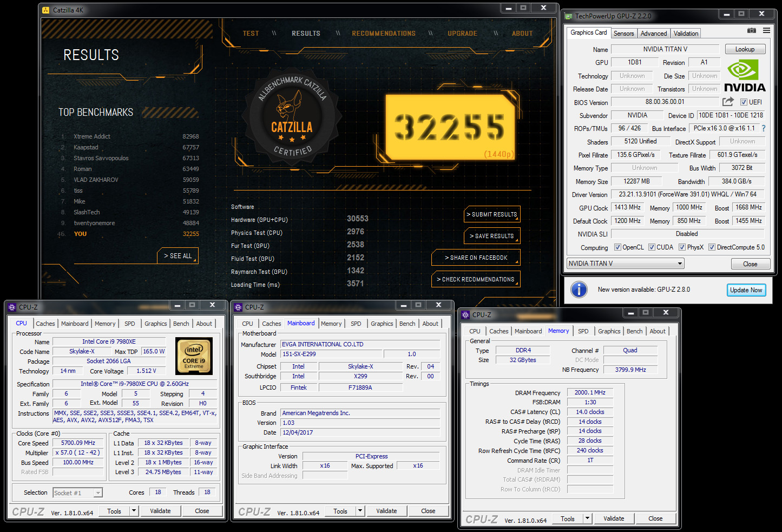Click the Driver Version field in GPU-Z
Screen dimensions: 782x532
click(x=688, y=194)
